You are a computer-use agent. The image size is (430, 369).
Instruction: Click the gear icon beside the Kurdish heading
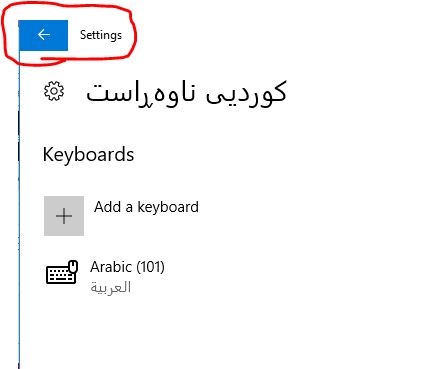point(54,91)
